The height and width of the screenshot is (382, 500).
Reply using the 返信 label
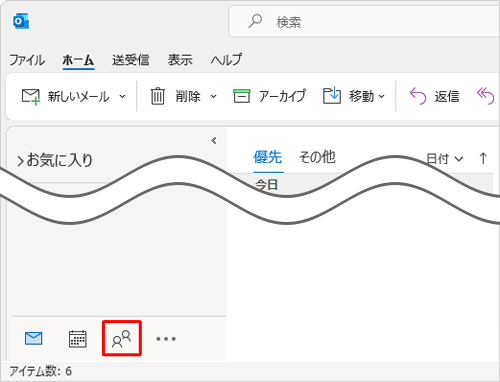pyautogui.click(x=447, y=97)
